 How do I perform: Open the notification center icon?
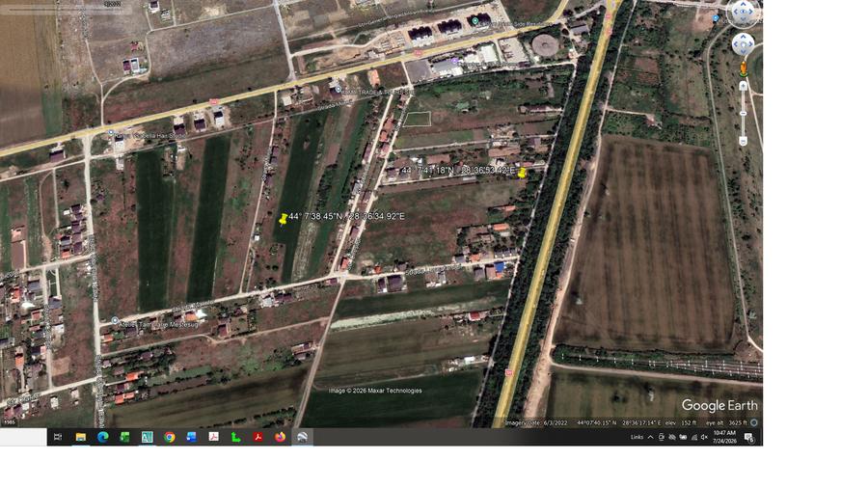tap(749, 438)
